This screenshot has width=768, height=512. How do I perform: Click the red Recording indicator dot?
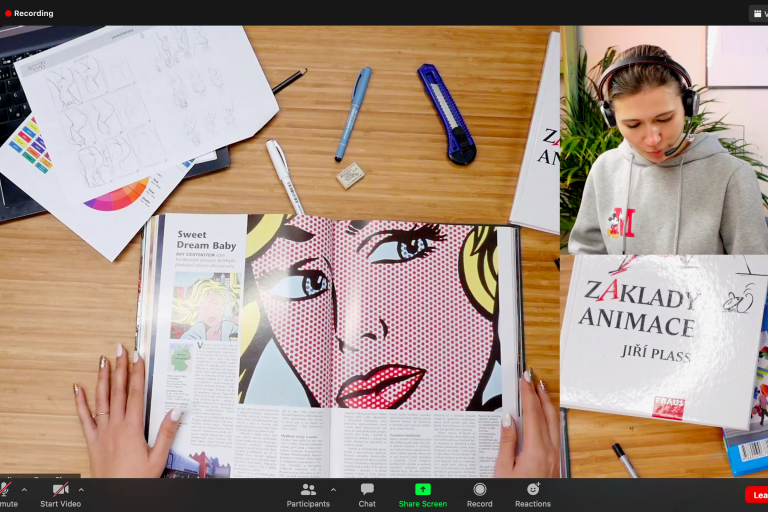tap(8, 13)
